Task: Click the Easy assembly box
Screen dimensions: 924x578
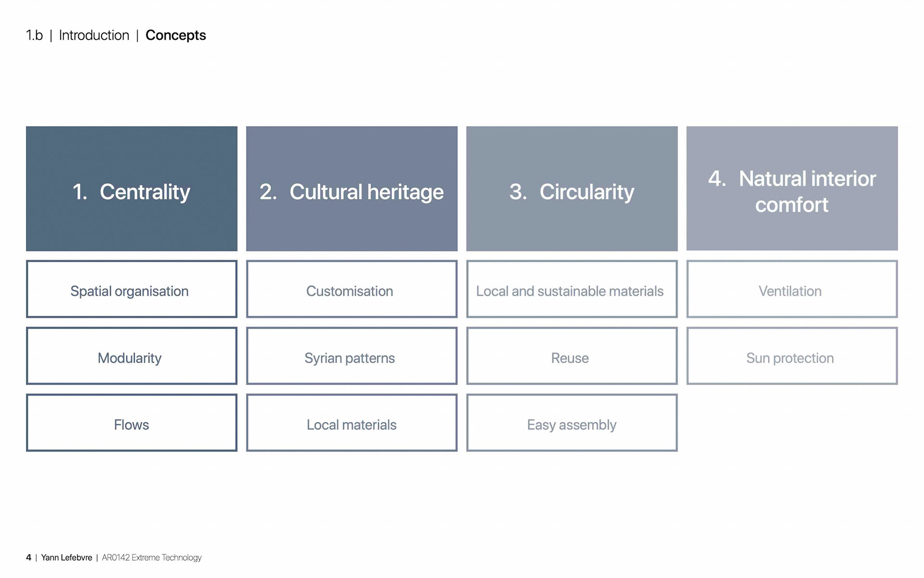Action: tap(572, 423)
